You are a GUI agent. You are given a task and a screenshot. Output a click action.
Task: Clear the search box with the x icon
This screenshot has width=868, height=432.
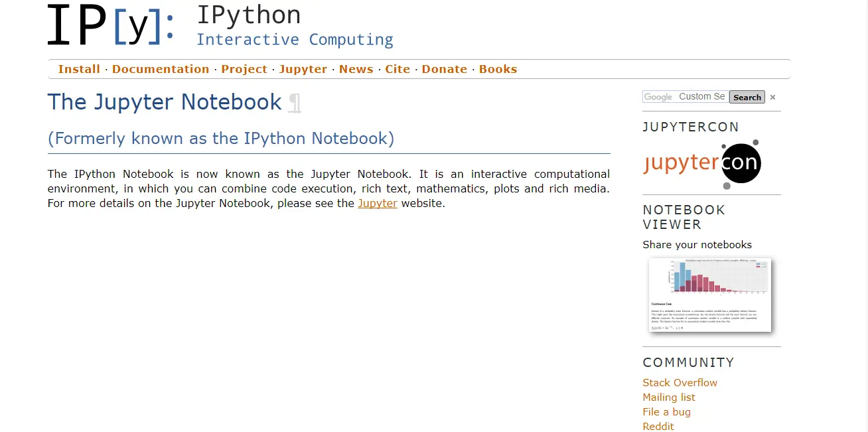coord(772,98)
